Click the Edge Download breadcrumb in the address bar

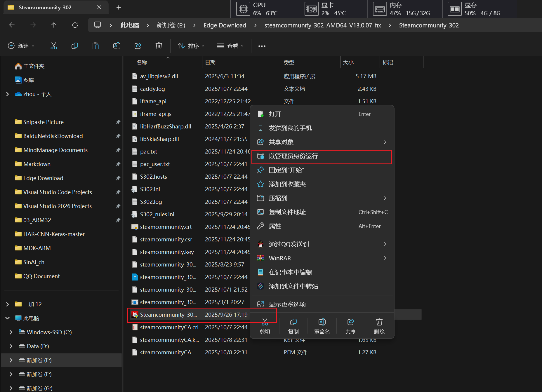pos(225,25)
